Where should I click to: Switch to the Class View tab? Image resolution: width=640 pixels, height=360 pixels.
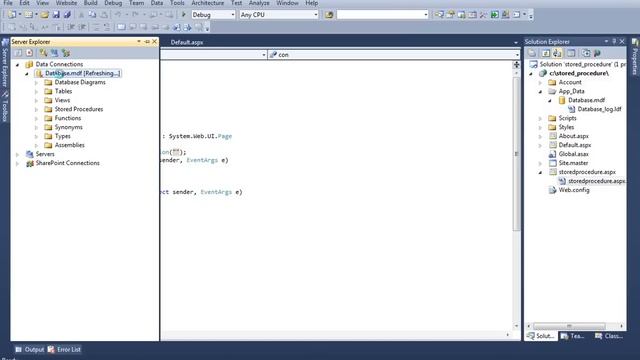609,336
